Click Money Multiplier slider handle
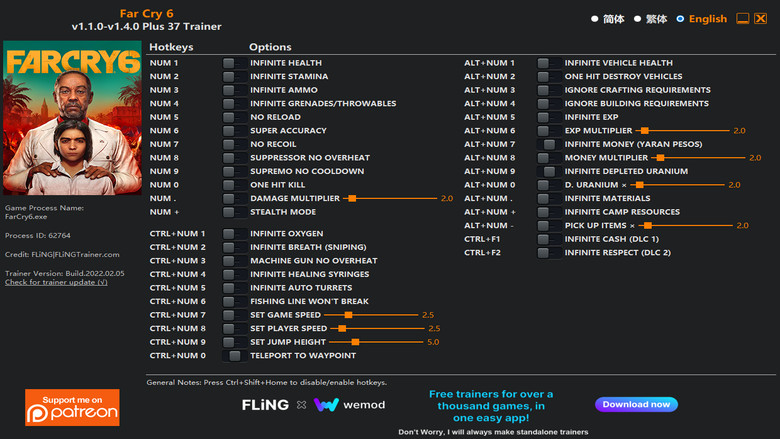 [x=661, y=158]
